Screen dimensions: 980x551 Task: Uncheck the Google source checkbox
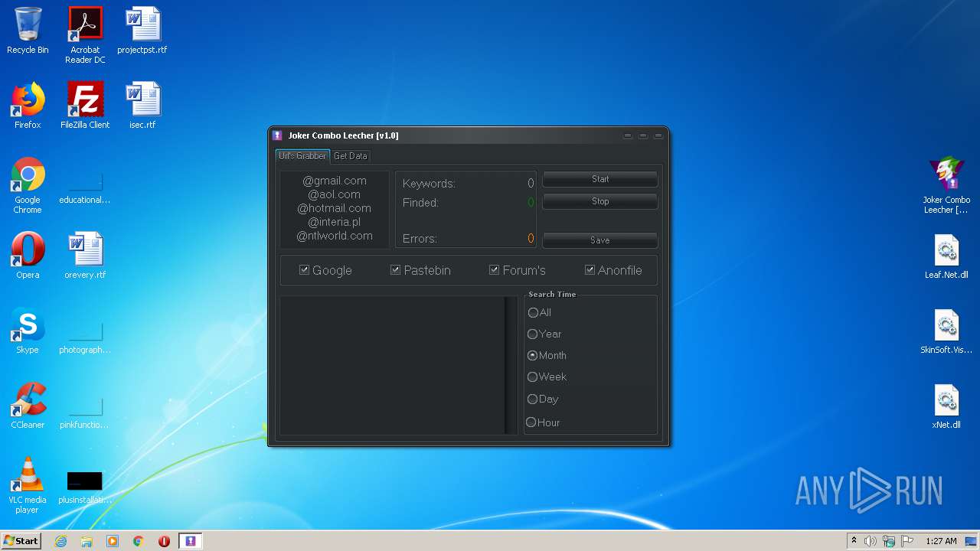(x=304, y=270)
